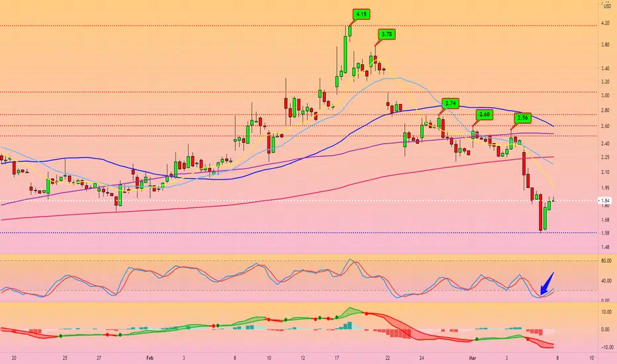Click date 20 on the time axis
The height and width of the screenshot is (364, 617).
tap(14, 359)
